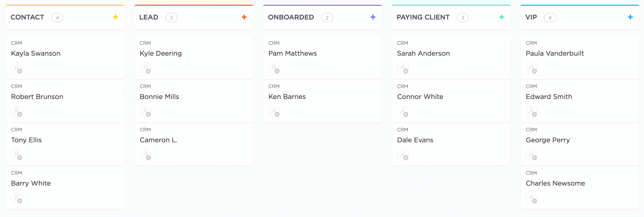Assign a member to Charles Newsome

[532, 198]
